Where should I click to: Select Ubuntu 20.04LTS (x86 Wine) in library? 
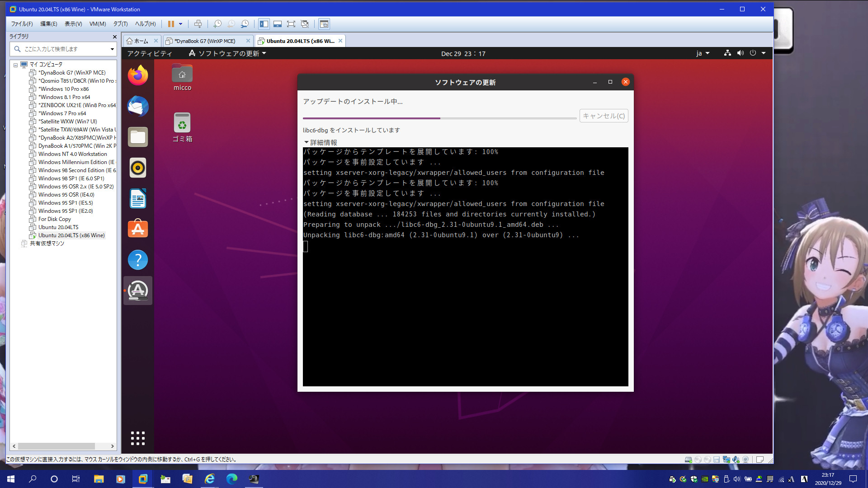point(71,235)
